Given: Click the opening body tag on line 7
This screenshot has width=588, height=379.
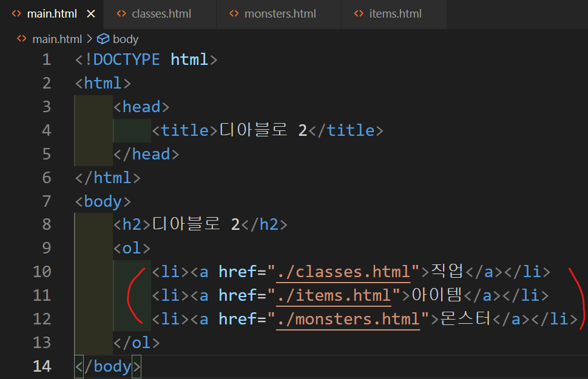Looking at the screenshot, I should point(103,201).
